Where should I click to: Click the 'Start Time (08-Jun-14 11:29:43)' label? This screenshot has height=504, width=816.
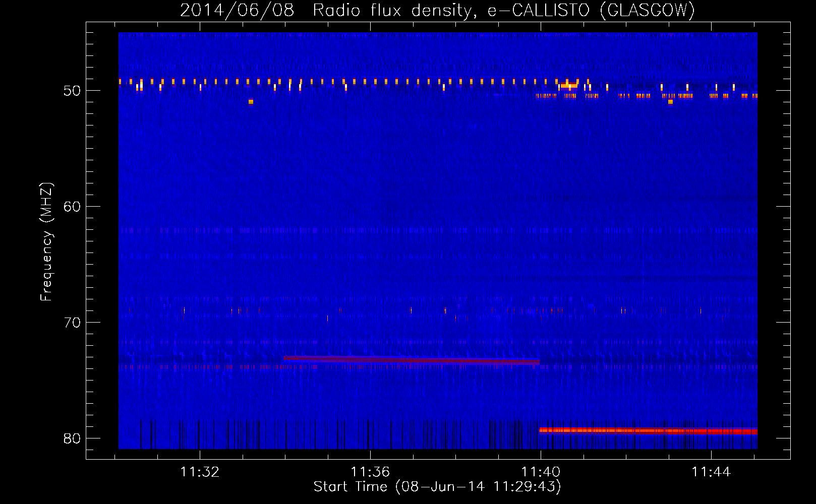pyautogui.click(x=437, y=487)
